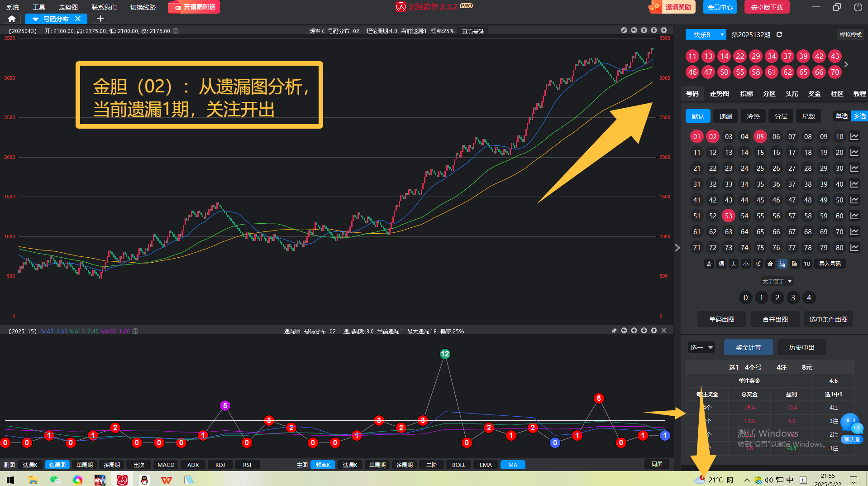Click the 选中条件出图 button
868x486 pixels.
tap(829, 319)
